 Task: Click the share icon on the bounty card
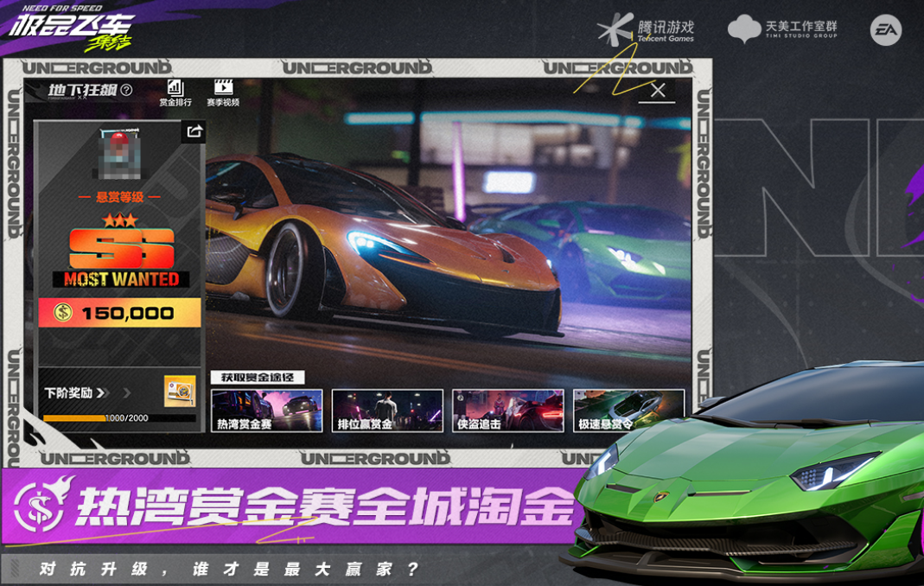coord(194,131)
